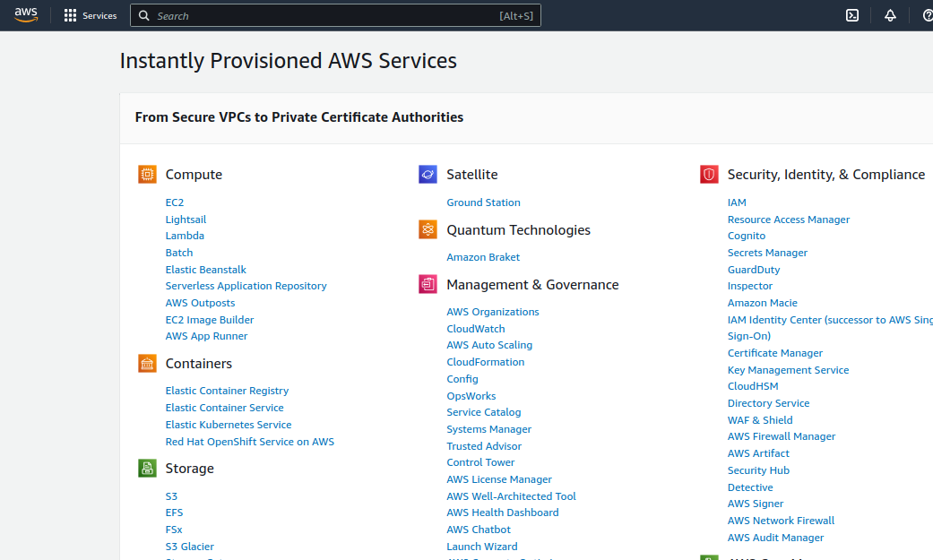Open CloudFormation
Image resolution: width=933 pixels, height=560 pixels.
click(486, 362)
